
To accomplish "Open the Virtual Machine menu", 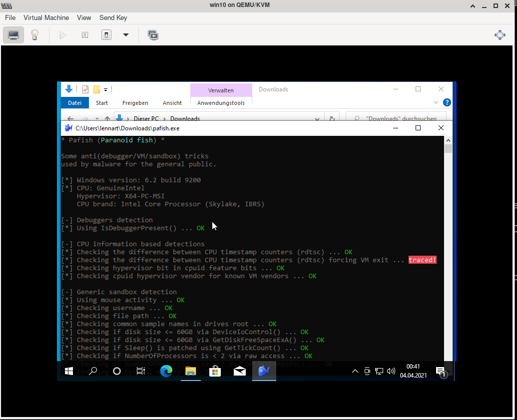I will [46, 18].
